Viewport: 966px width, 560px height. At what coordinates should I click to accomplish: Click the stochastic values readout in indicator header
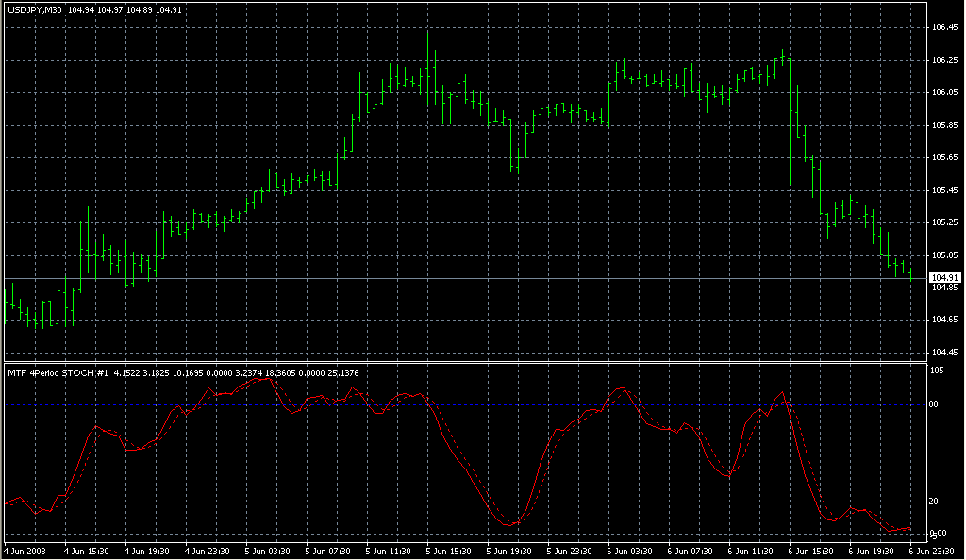(236, 372)
